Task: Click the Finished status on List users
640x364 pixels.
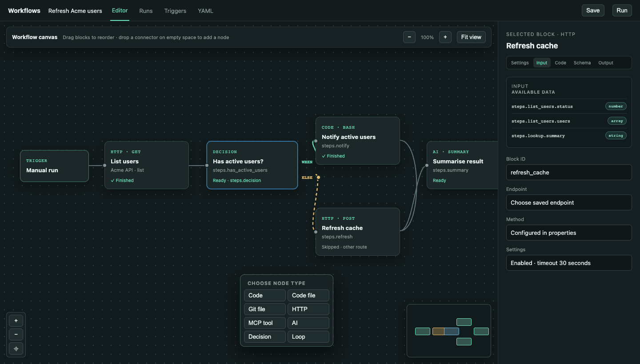Action: tap(122, 180)
